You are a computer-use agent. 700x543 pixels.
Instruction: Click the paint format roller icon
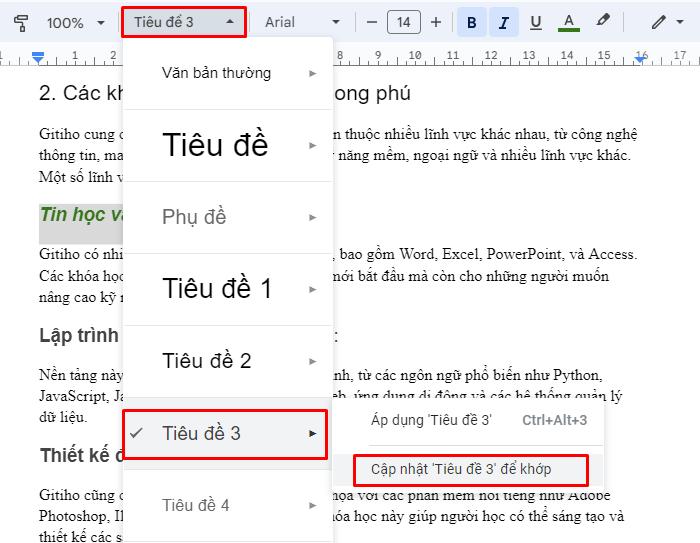click(21, 22)
